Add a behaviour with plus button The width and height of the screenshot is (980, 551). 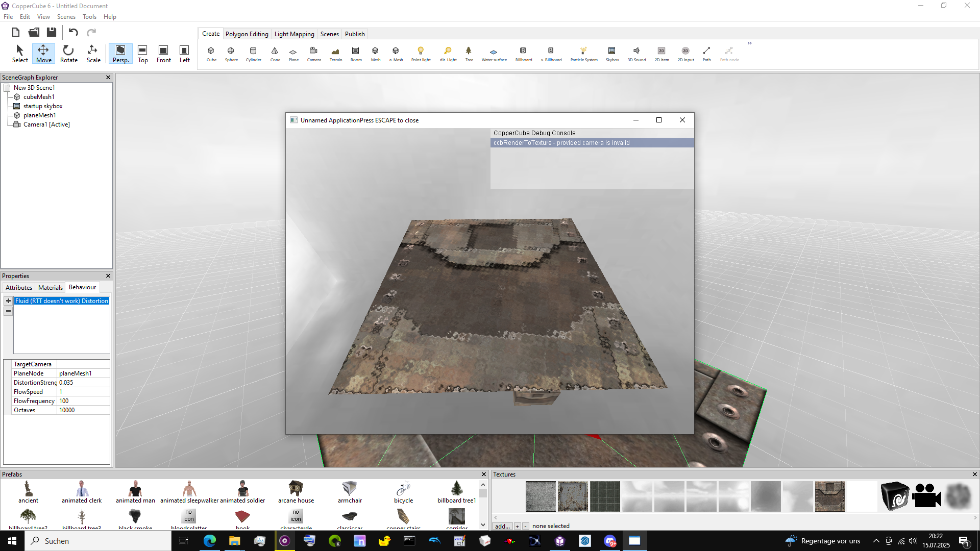pyautogui.click(x=8, y=301)
